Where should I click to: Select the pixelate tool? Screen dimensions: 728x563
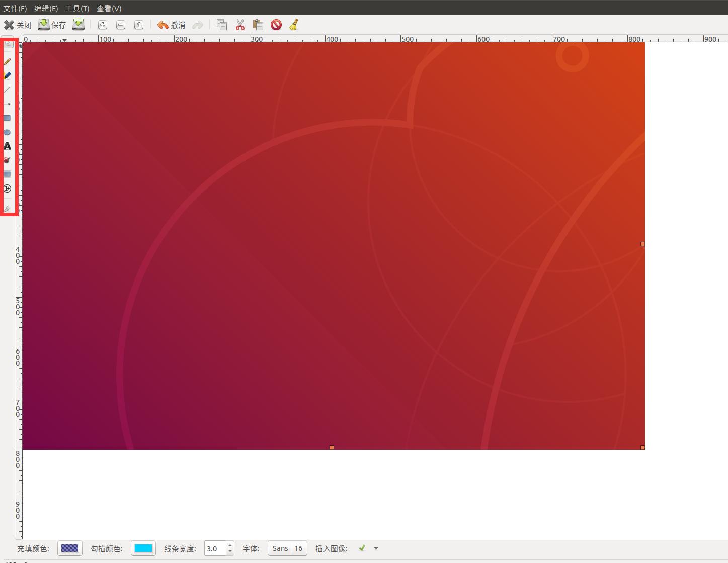point(8,174)
